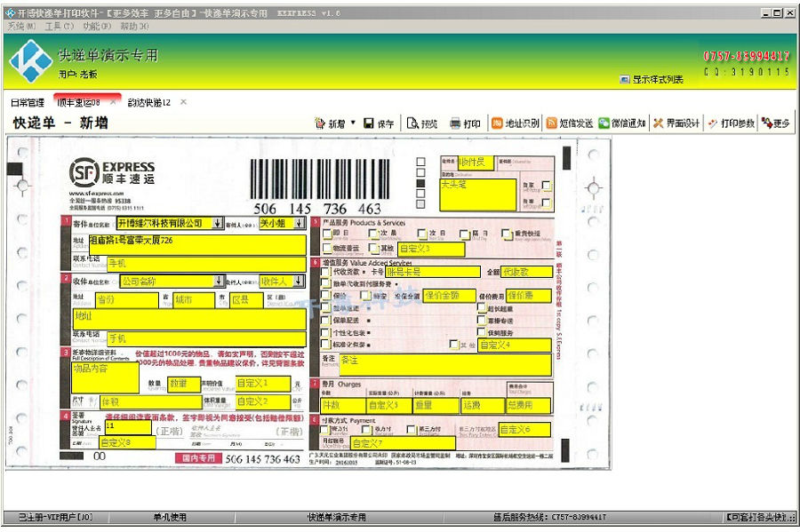Screen dimensions: 800x532
Task: Expand the 收件人 recipient dropdown
Action: [x=299, y=281]
